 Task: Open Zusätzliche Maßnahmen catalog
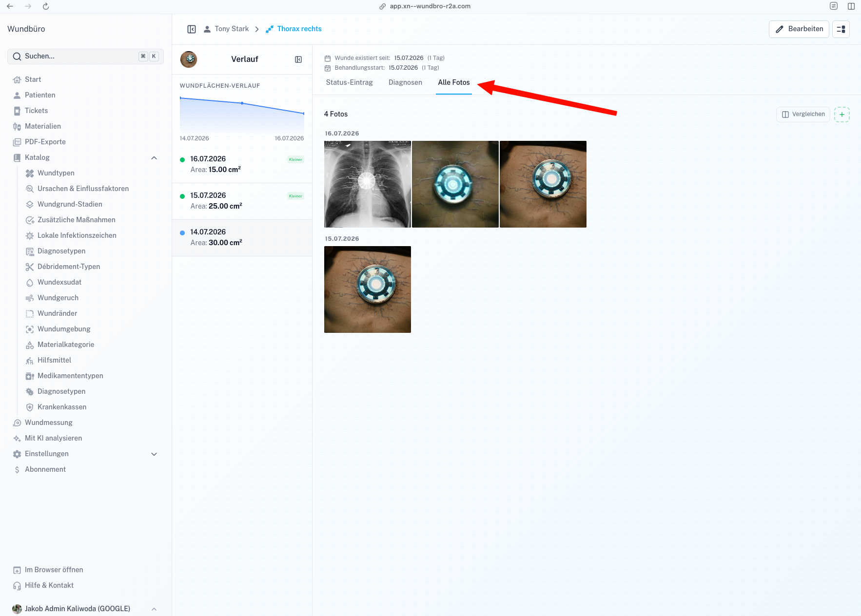pyautogui.click(x=76, y=220)
